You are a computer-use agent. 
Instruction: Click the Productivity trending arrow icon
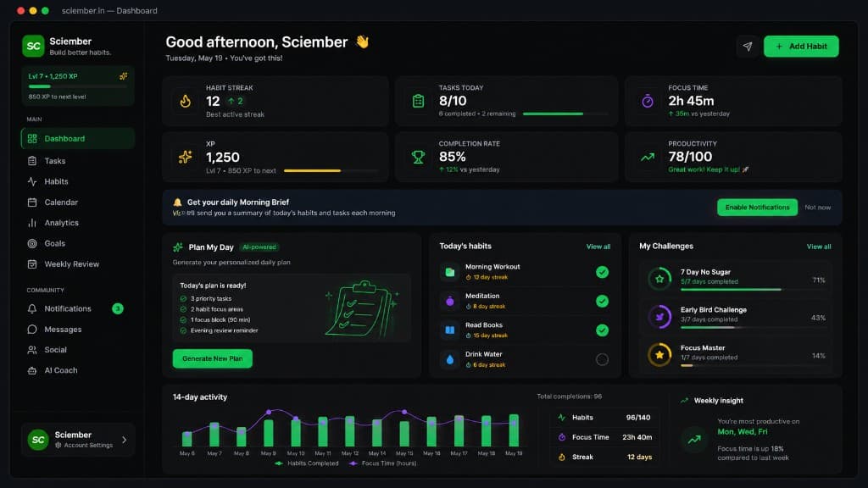647,157
